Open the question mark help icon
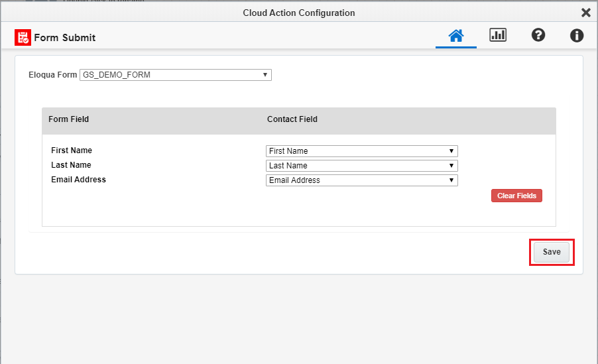The height and width of the screenshot is (364, 598). click(x=538, y=35)
